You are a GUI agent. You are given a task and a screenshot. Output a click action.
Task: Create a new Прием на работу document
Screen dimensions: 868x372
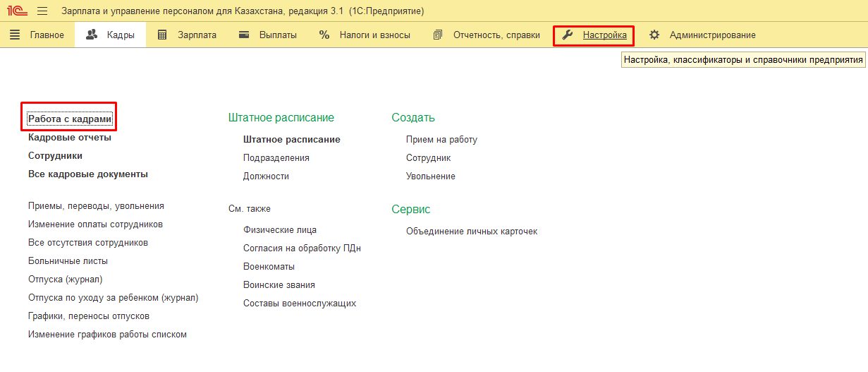point(441,140)
